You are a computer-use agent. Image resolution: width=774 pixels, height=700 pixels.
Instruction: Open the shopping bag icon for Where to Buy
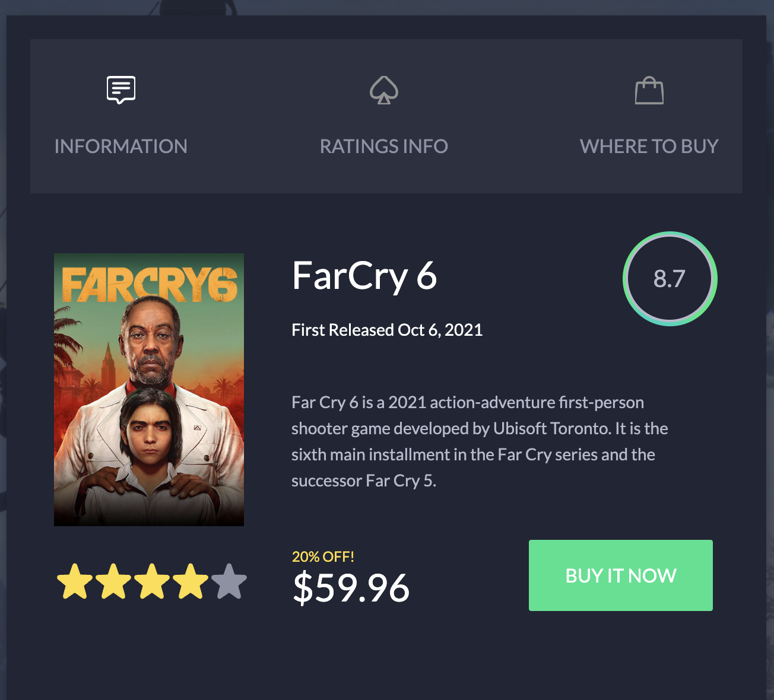649,90
